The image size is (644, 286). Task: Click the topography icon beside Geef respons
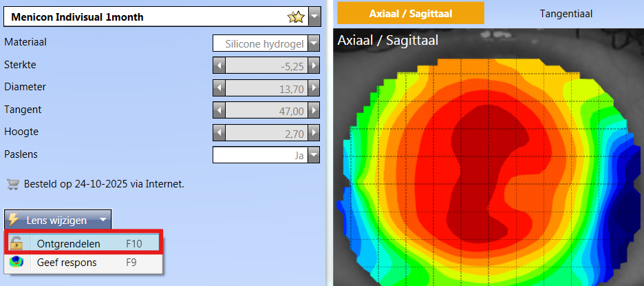17,263
